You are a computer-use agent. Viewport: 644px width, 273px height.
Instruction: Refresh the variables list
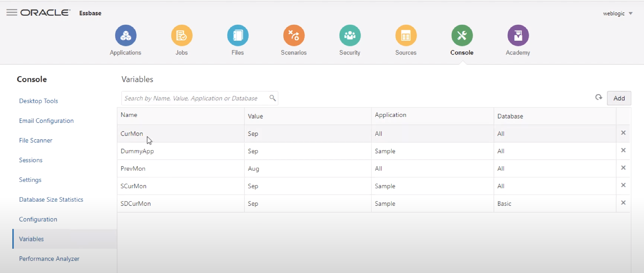click(599, 97)
